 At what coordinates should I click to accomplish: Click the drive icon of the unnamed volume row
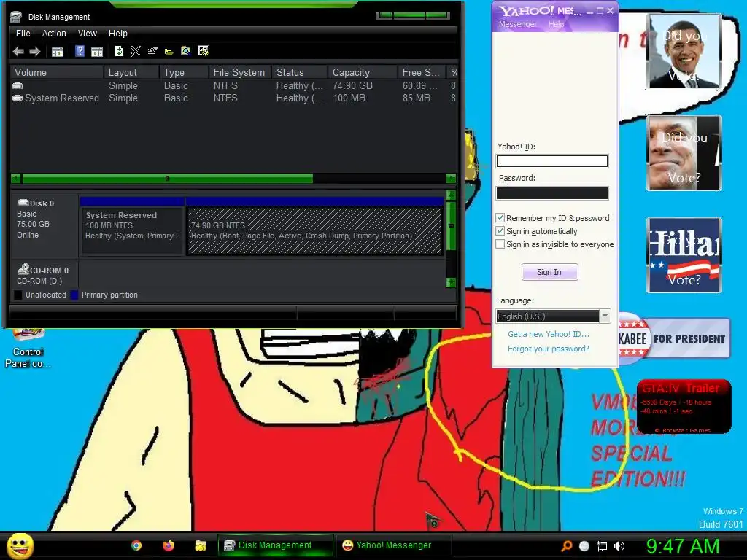18,86
